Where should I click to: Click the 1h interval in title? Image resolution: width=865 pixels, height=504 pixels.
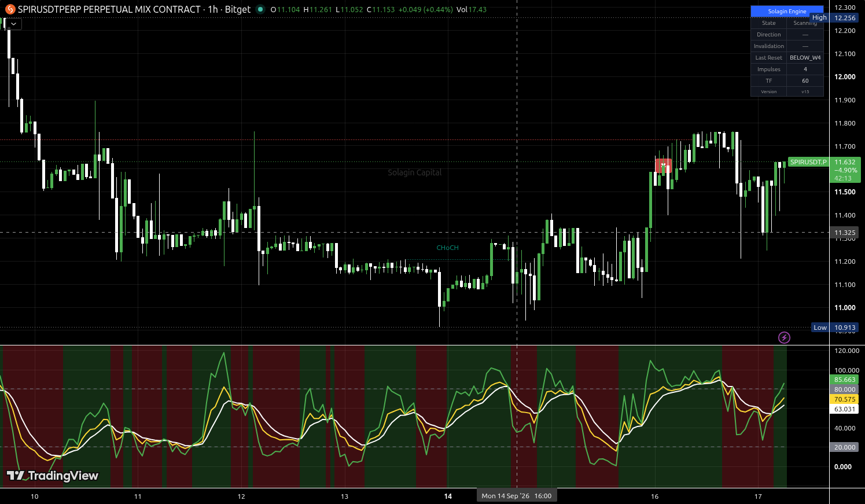pos(213,9)
